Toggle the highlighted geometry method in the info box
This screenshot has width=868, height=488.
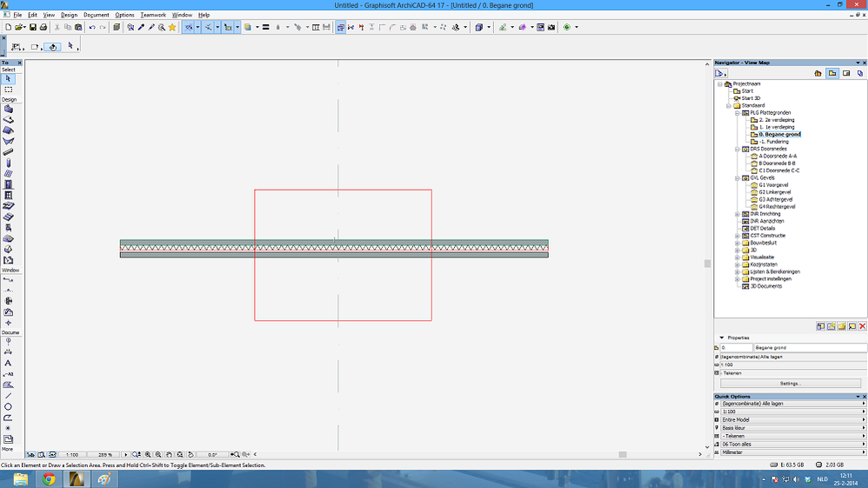pos(52,47)
